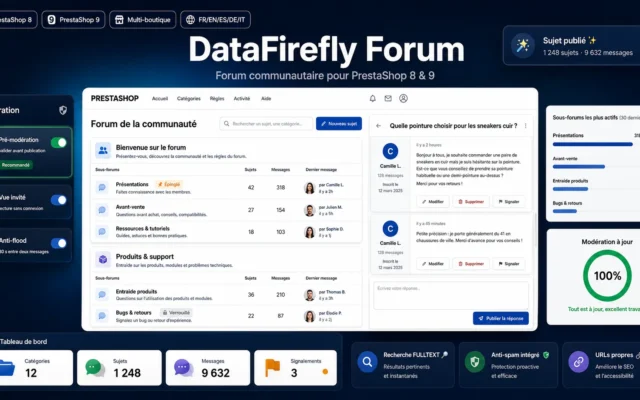Click the Recommandé badge under Pré-modération
This screenshot has height=400, width=640.
[16, 165]
